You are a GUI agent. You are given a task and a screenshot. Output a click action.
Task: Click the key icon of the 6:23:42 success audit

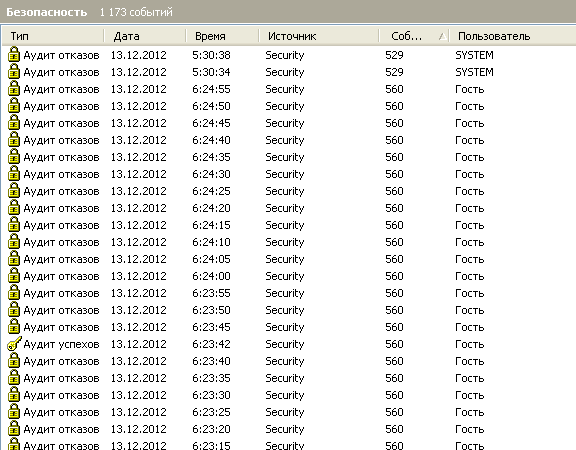coord(14,344)
